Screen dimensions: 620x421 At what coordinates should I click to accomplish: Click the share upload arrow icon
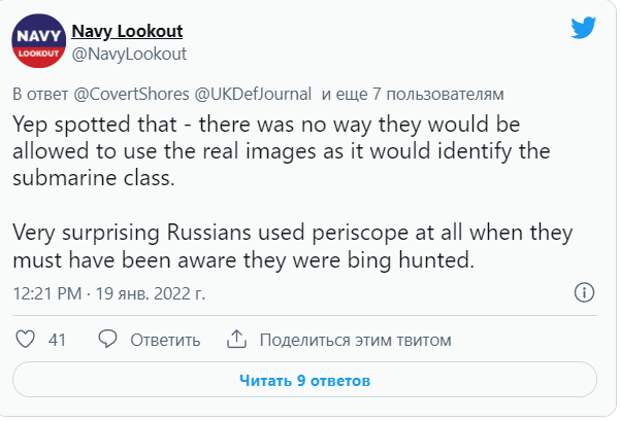[236, 339]
